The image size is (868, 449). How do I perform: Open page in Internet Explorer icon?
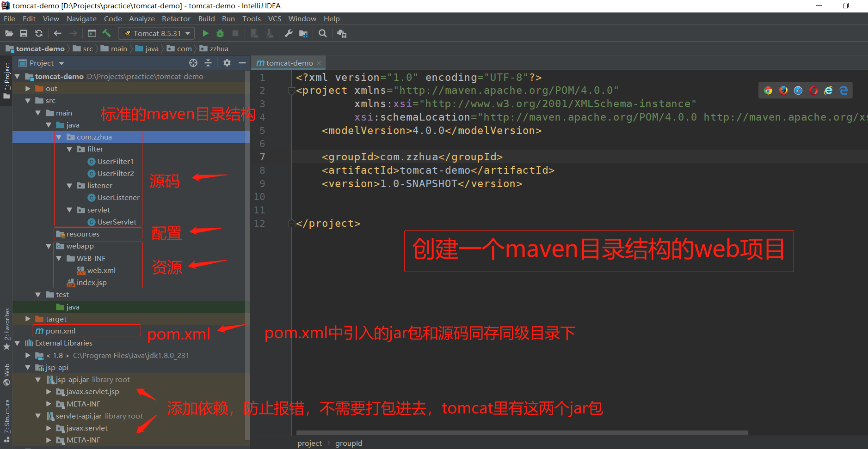pyautogui.click(x=828, y=91)
